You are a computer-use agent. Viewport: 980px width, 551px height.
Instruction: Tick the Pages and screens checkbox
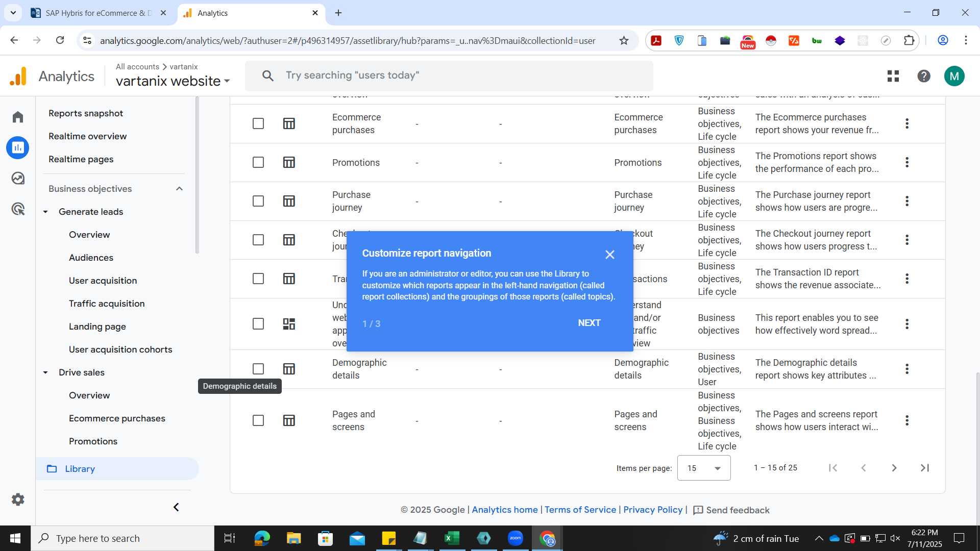tap(258, 420)
